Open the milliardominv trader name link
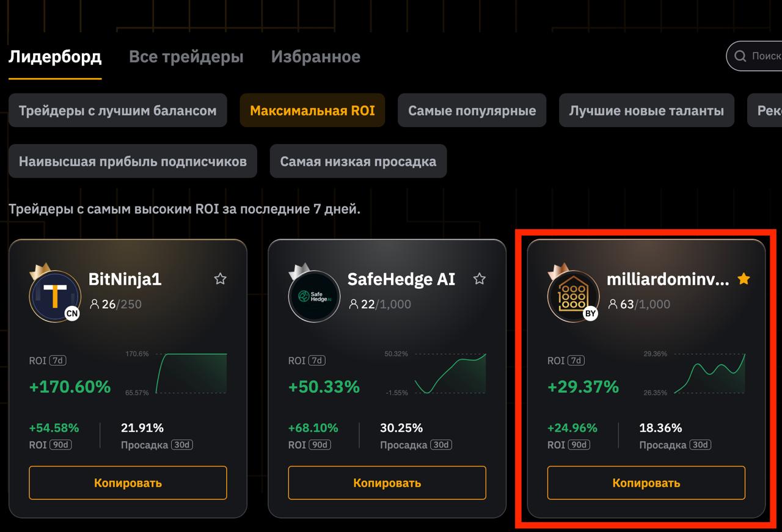Image resolution: width=782 pixels, height=532 pixels. 667,279
